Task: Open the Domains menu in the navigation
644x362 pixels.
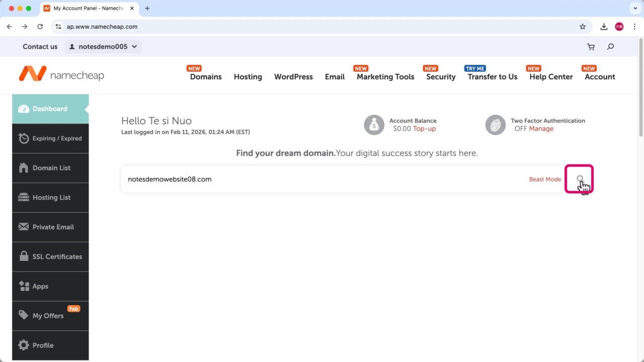Action: [206, 77]
